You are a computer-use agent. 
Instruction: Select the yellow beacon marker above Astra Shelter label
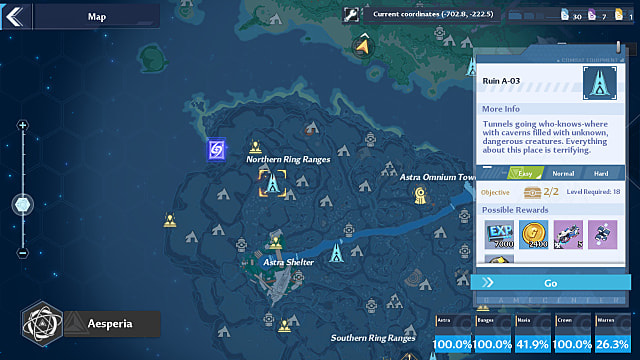276,242
